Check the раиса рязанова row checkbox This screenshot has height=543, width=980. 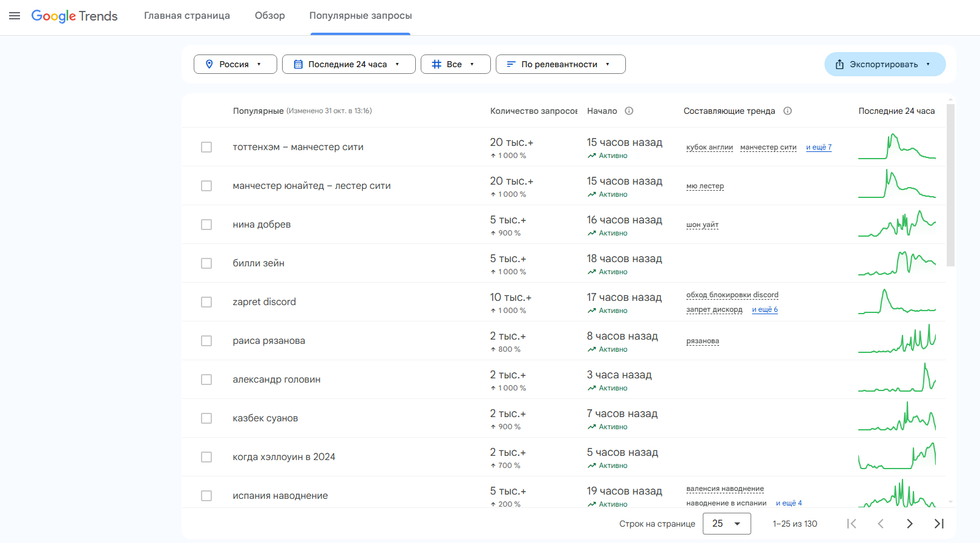click(x=206, y=341)
